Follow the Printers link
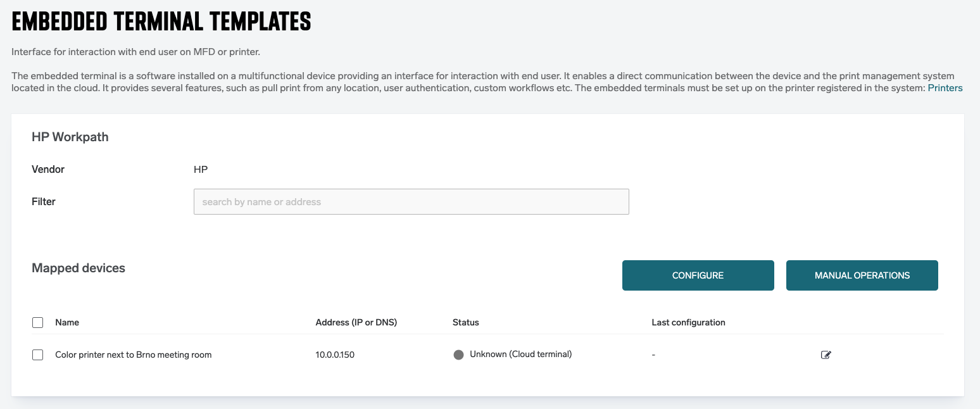This screenshot has width=980, height=409. tap(945, 88)
